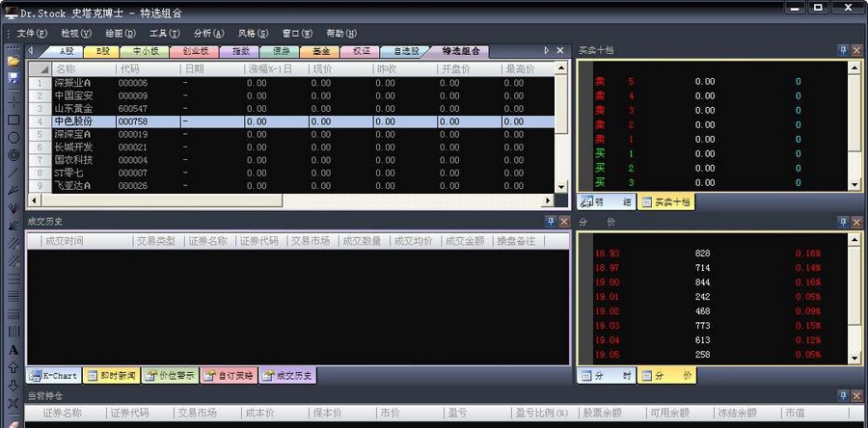
Task: Close the 买卖十档 panel
Action: tap(856, 50)
